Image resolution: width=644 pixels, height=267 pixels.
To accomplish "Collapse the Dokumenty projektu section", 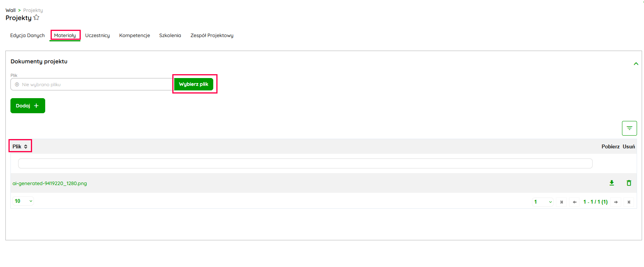I will [636, 64].
